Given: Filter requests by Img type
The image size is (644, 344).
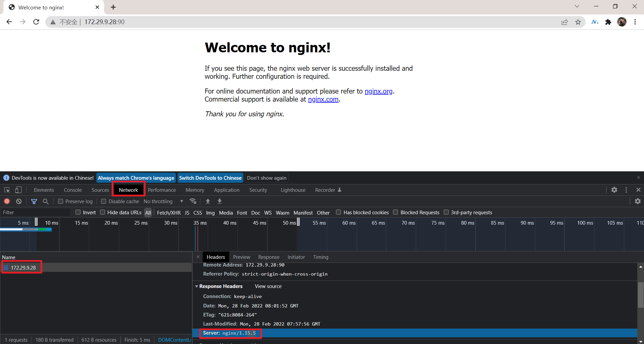Looking at the screenshot, I should click(210, 213).
